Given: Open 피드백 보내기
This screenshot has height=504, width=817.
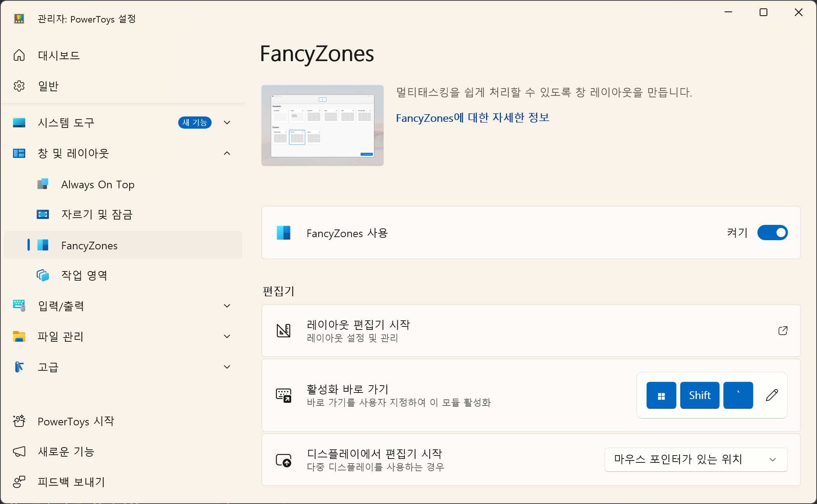Looking at the screenshot, I should click(x=123, y=482).
